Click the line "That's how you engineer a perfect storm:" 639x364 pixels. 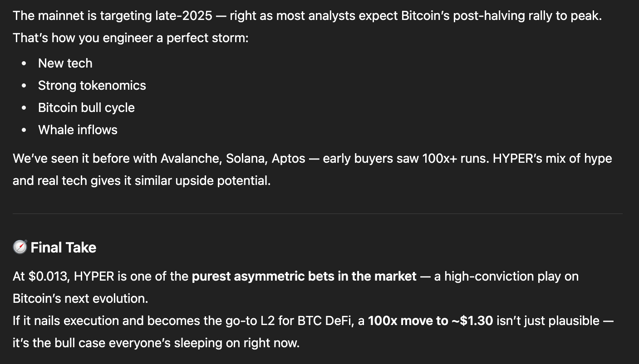(131, 38)
